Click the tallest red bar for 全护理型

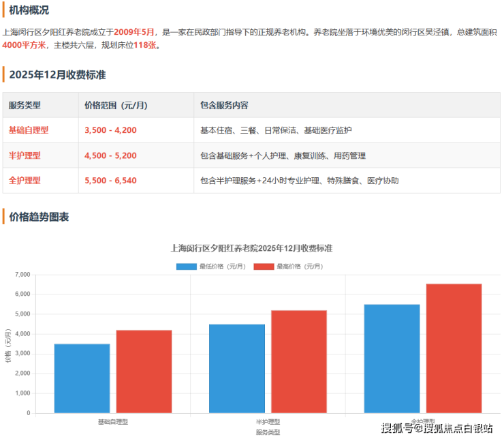(454, 348)
